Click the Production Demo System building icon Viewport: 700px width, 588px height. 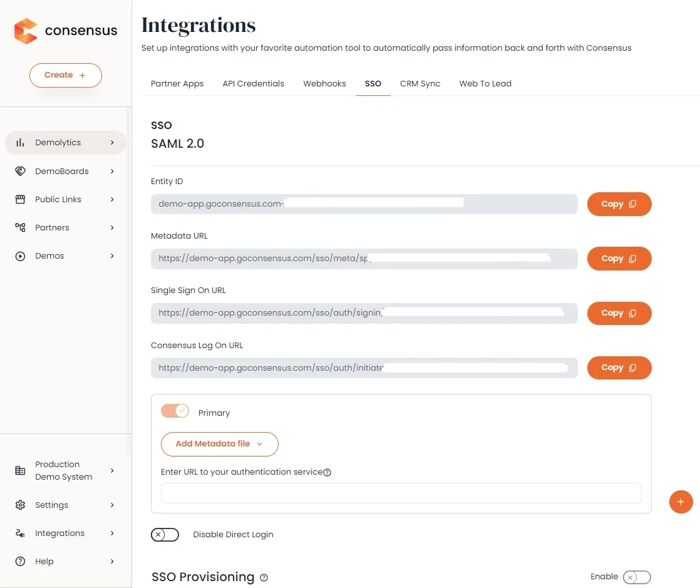[20, 470]
